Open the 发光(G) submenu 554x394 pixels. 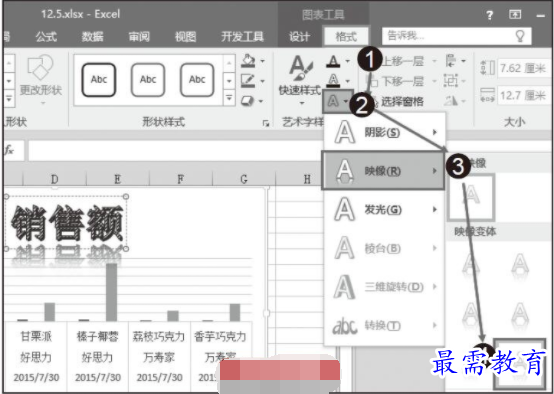384,210
